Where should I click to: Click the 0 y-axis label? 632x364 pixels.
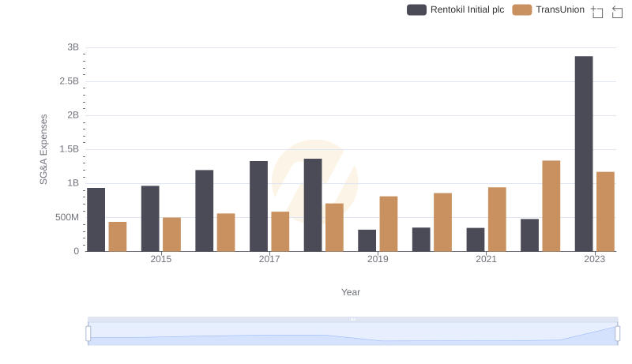pos(76,251)
